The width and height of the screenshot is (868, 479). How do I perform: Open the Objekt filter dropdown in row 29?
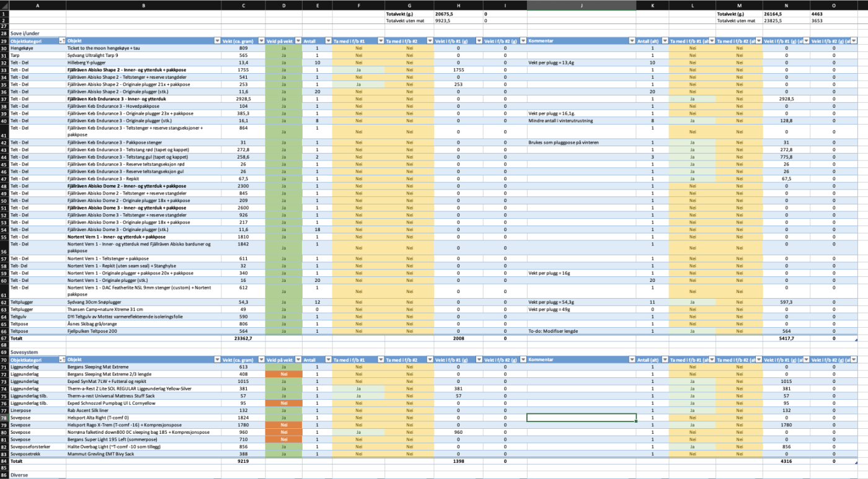click(217, 41)
